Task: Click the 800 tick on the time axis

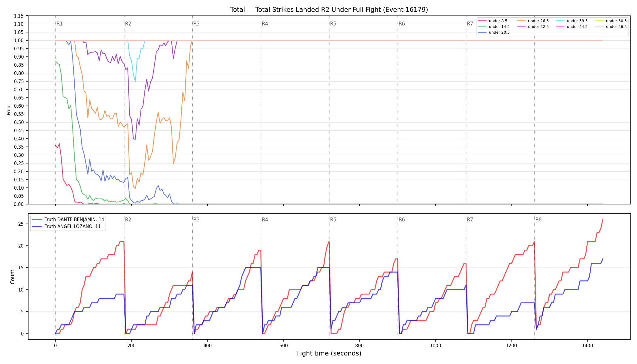Action: (x=359, y=345)
